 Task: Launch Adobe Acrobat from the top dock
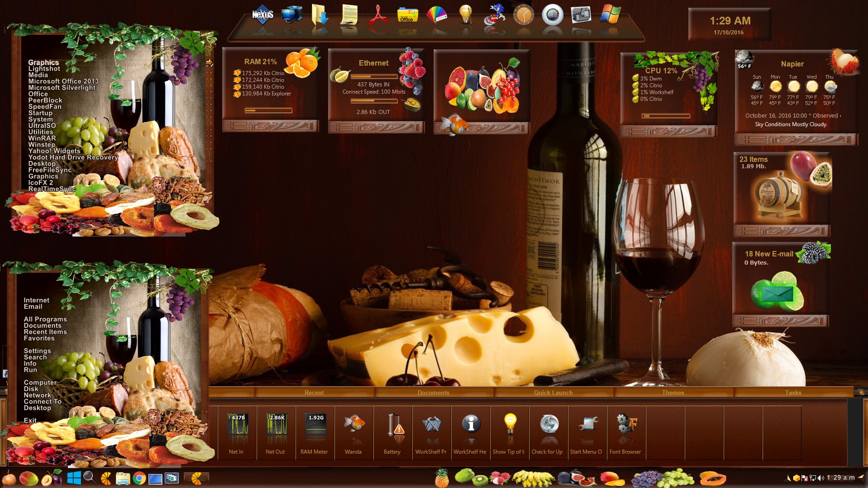click(378, 15)
